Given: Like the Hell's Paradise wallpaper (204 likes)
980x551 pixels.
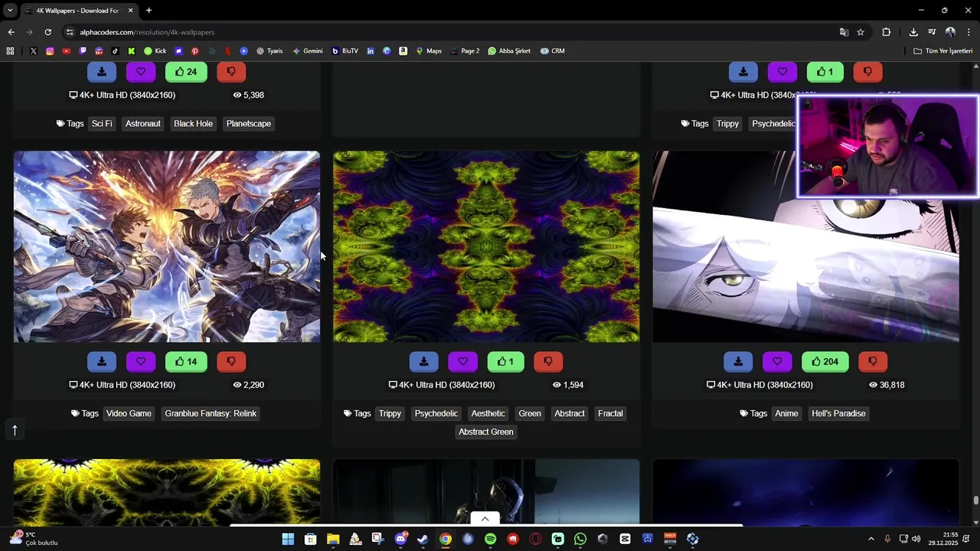Looking at the screenshot, I should 825,361.
